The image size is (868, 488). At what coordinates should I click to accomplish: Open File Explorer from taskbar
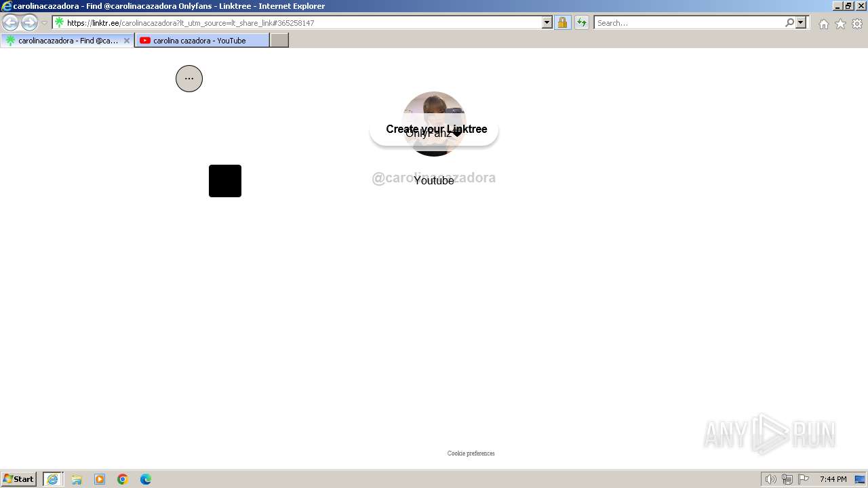[x=77, y=479]
